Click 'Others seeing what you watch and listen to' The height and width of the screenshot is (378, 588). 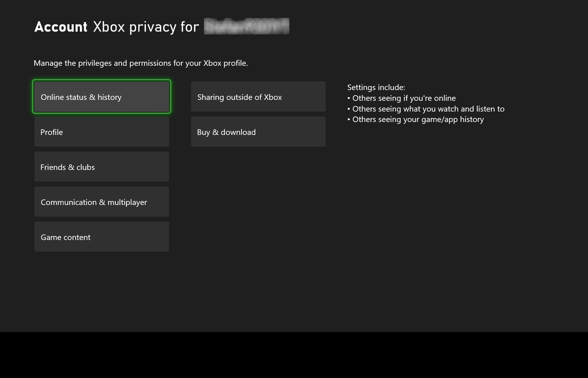click(x=428, y=109)
